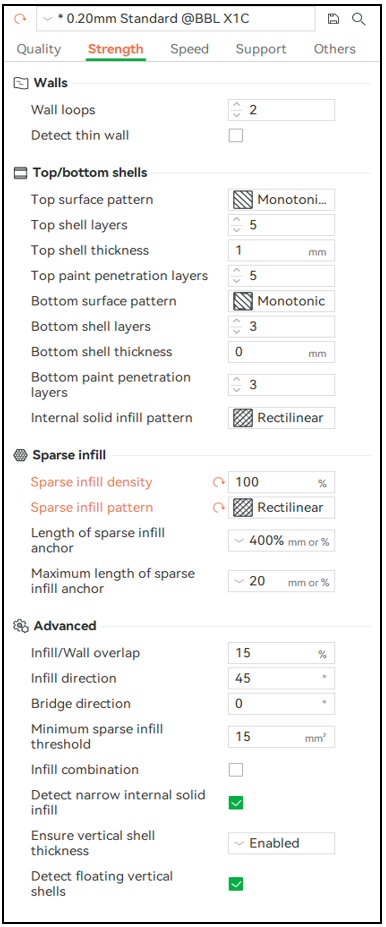Open the Others tab
386x927 pixels.
(335, 49)
